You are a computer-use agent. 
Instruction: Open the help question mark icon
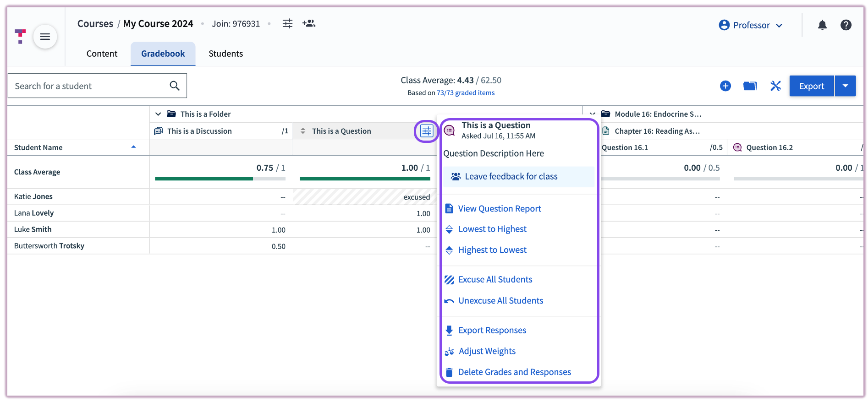pyautogui.click(x=846, y=25)
